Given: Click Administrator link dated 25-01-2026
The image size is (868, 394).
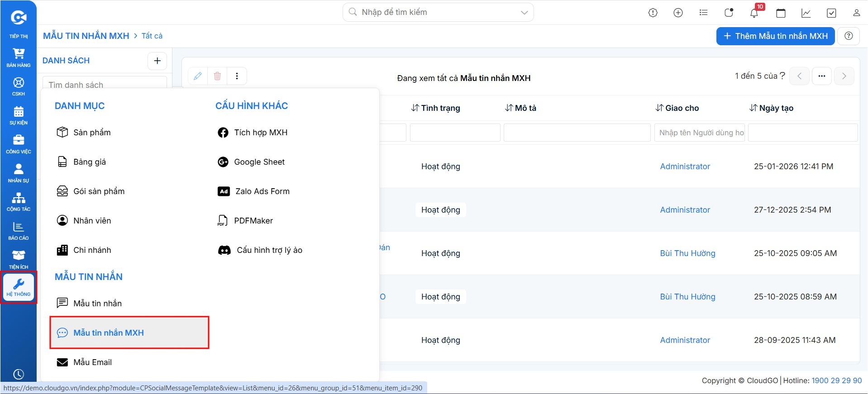Looking at the screenshot, I should tap(685, 166).
